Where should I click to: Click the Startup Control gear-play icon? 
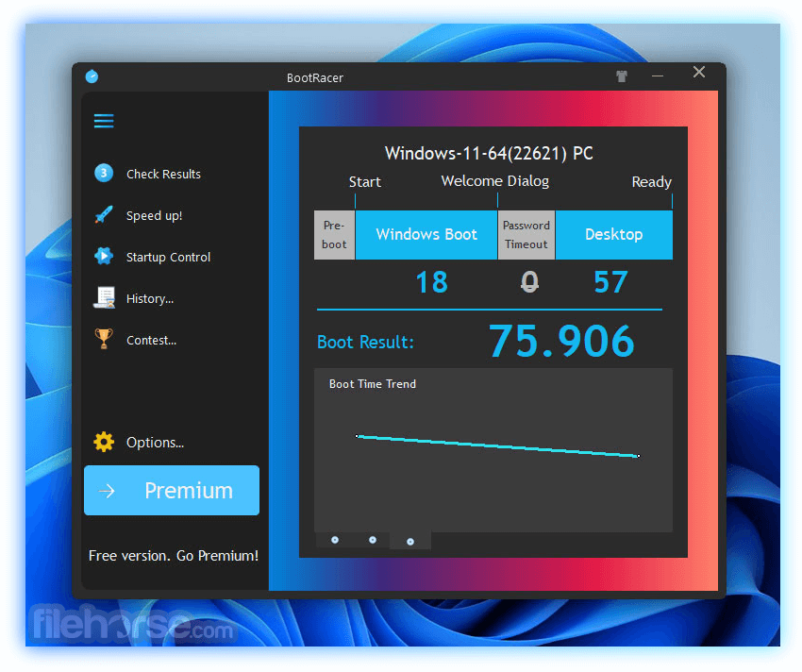pos(104,256)
